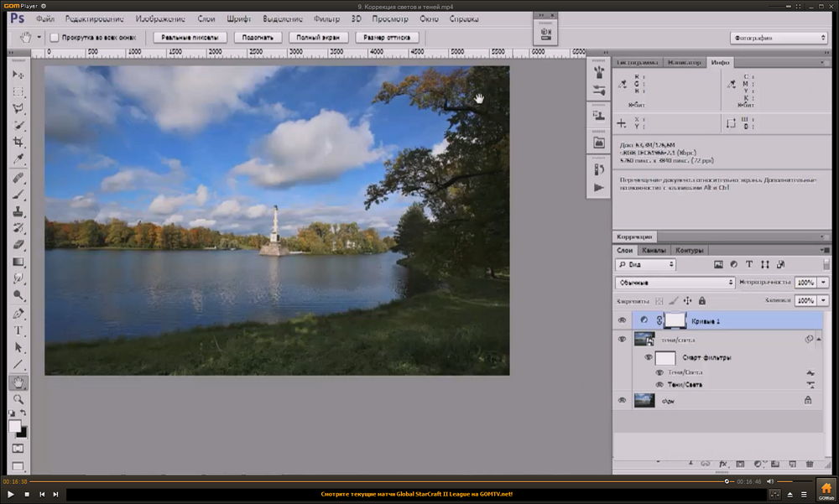Select the Pen tool
Screen dimensions: 839x504
pos(18,314)
